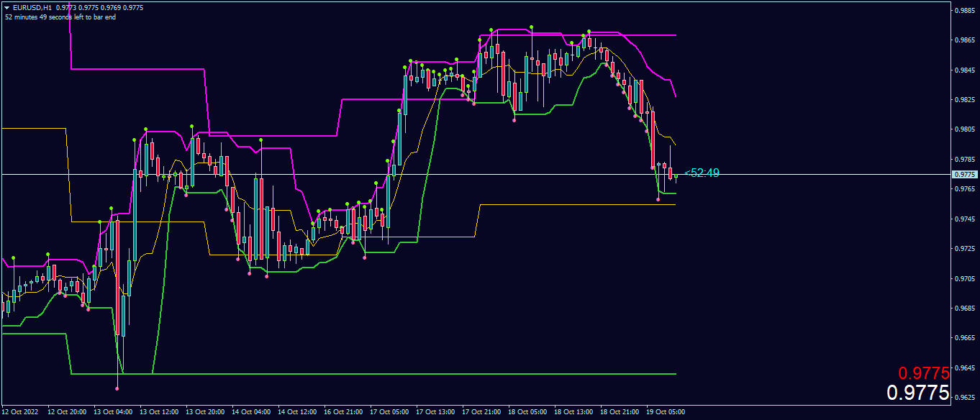Click the '18 Oct 21:00' time axis label
This screenshot has height=420, width=980.
click(620, 413)
